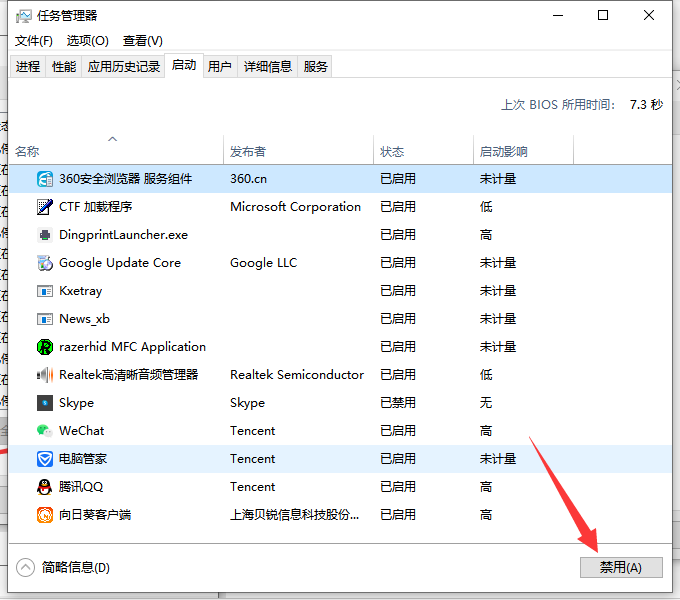Screen dimensions: 680x600
Task: Select the Skype startup icon
Action: point(45,403)
